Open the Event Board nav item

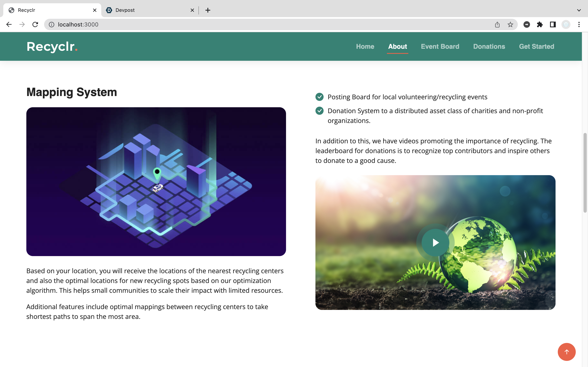[440, 46]
